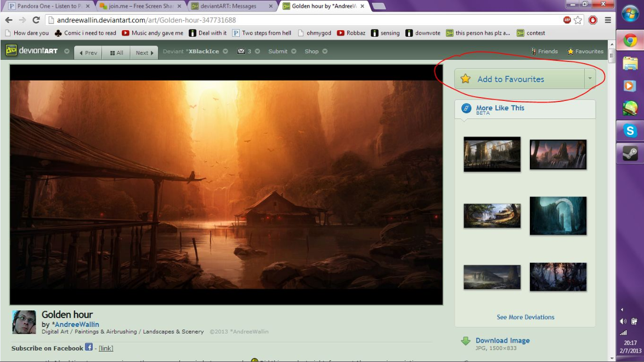Go back with browser back arrow
The image size is (644, 362).
click(9, 20)
